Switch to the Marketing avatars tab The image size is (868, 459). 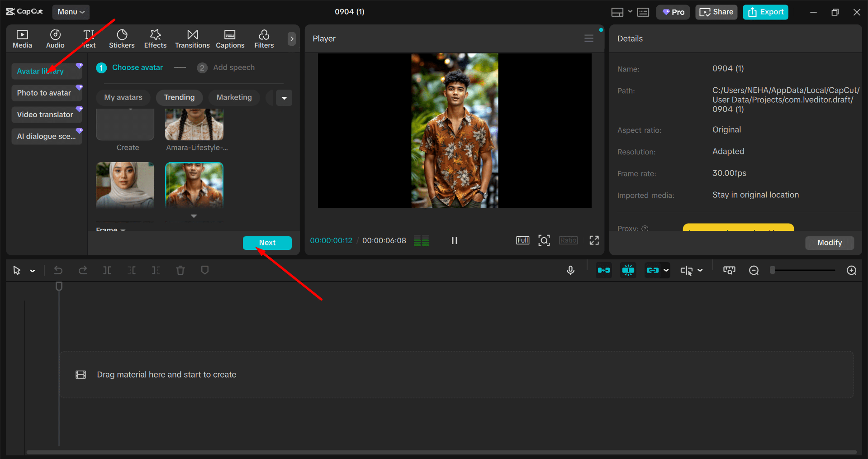coord(234,97)
